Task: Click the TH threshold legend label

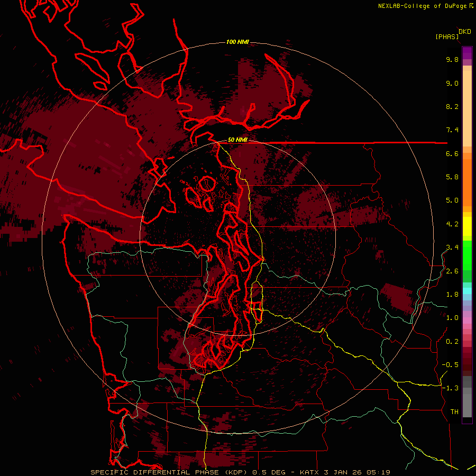Action: (x=454, y=412)
